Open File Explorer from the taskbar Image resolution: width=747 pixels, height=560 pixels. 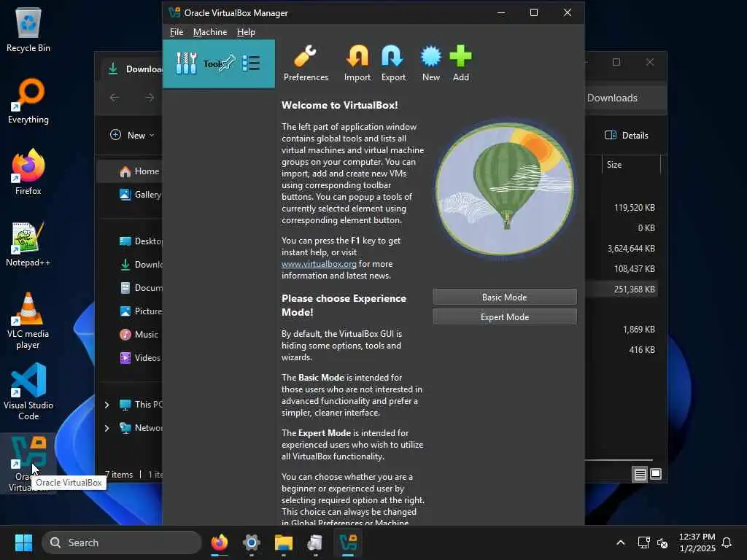tap(284, 542)
